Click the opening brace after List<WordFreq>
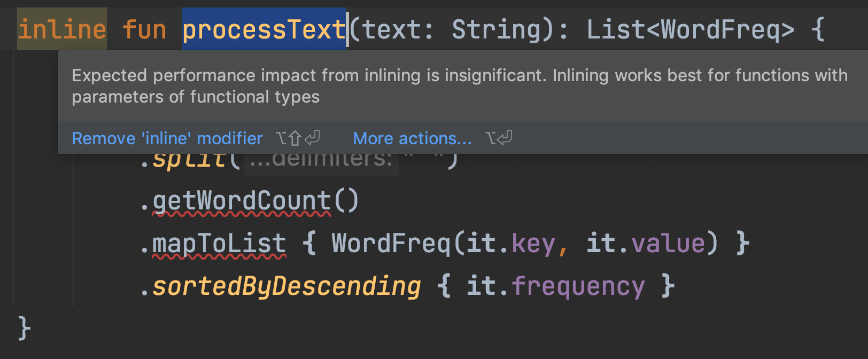This screenshot has width=868, height=359. 818,29
